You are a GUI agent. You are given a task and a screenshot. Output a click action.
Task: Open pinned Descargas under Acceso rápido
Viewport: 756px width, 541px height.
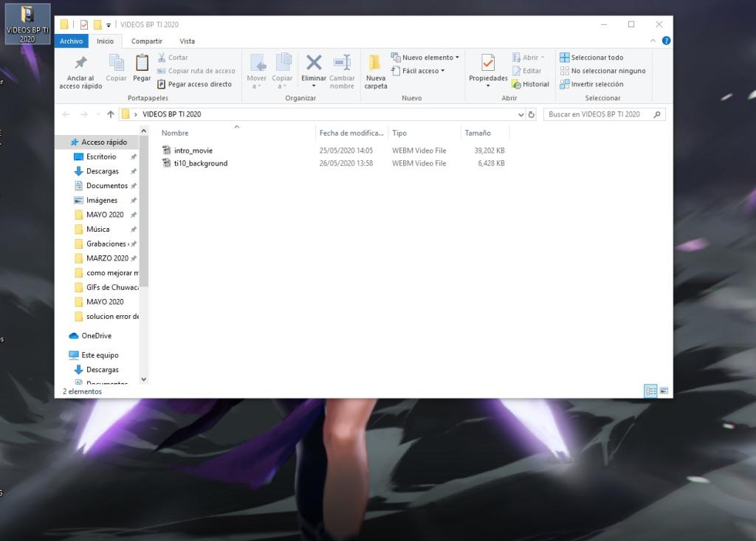(x=102, y=171)
